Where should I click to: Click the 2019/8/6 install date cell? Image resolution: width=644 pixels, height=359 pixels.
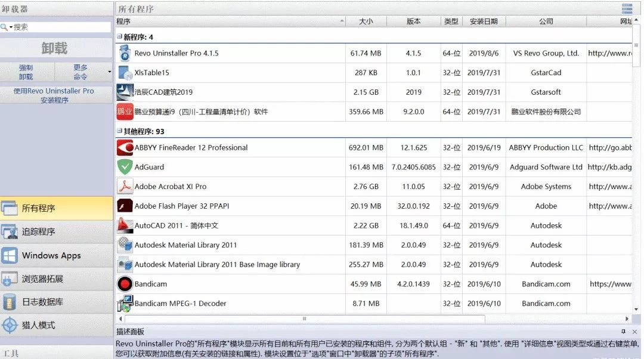tap(484, 54)
